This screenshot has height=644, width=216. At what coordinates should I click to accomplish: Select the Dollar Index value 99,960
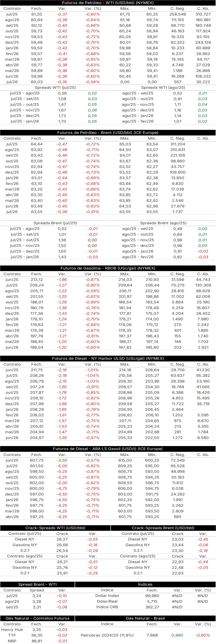[152, 596]
